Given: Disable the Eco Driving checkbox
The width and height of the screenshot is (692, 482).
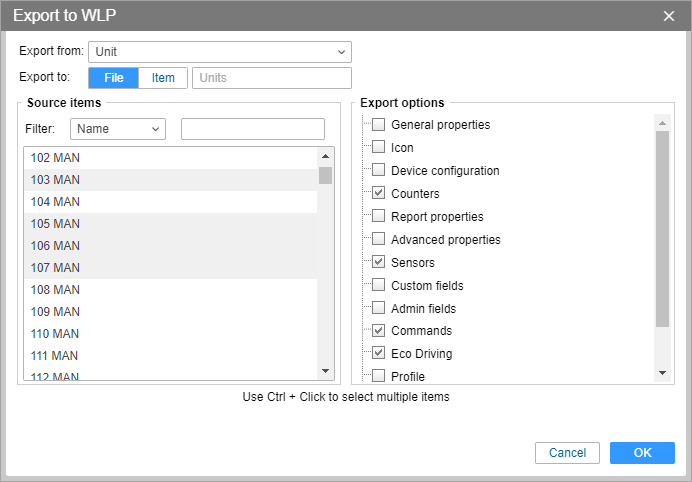Looking at the screenshot, I should pos(378,353).
